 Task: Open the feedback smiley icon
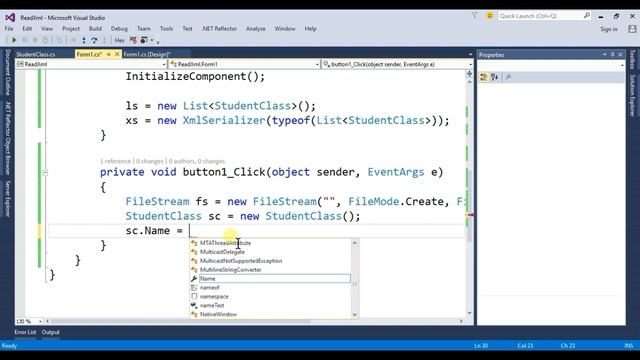(489, 16)
